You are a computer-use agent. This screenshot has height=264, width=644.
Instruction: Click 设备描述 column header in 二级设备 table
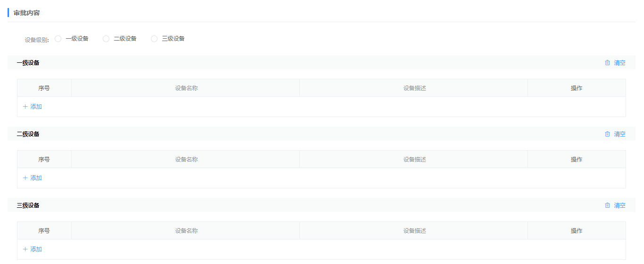[x=414, y=160]
